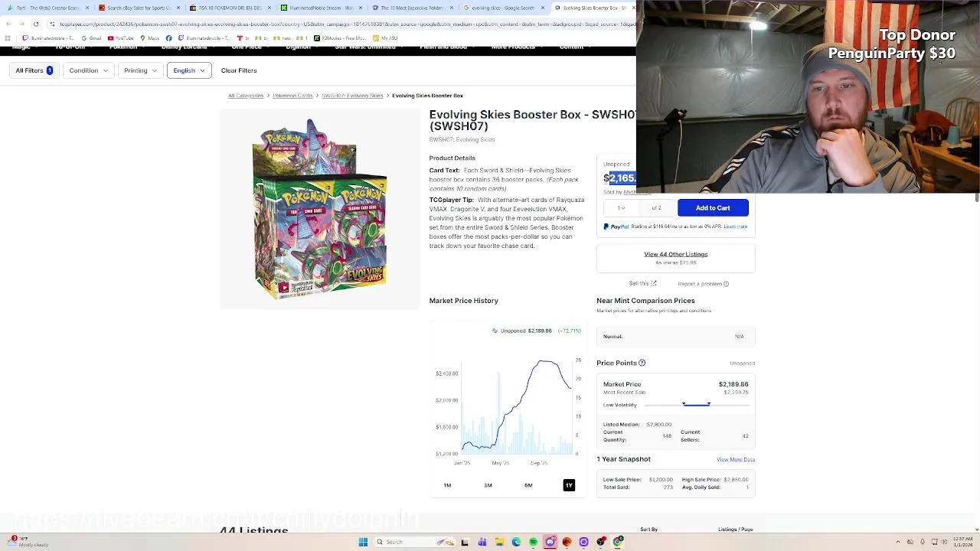980x551 pixels.
Task: Open the Printing filter dropdown
Action: [140, 70]
